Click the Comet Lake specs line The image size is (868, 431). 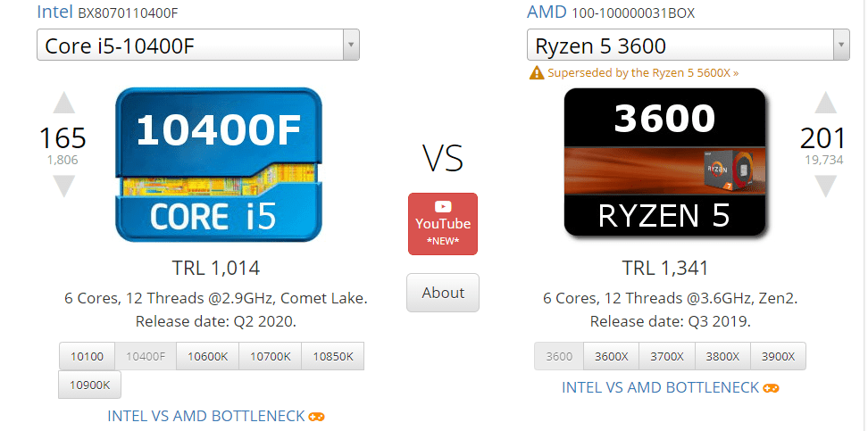coord(216,299)
